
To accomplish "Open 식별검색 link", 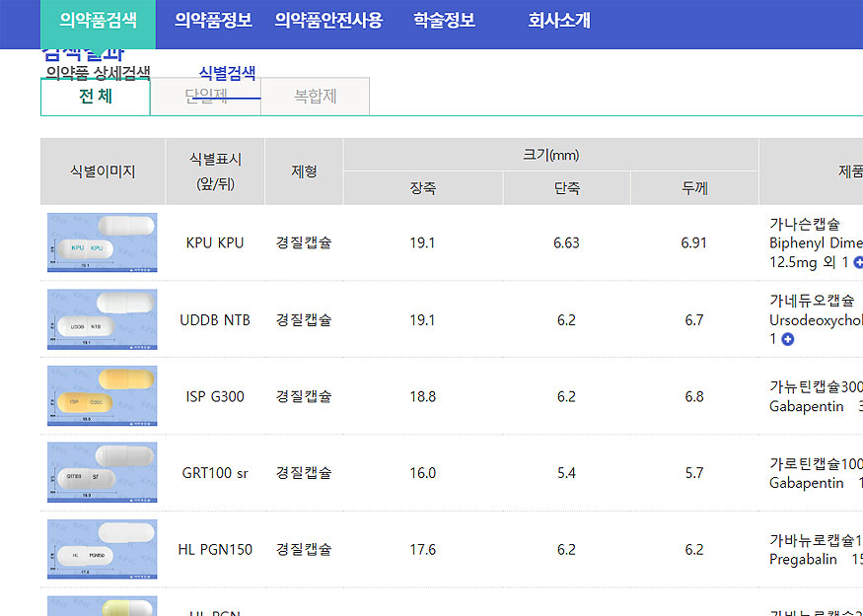I will (227, 73).
